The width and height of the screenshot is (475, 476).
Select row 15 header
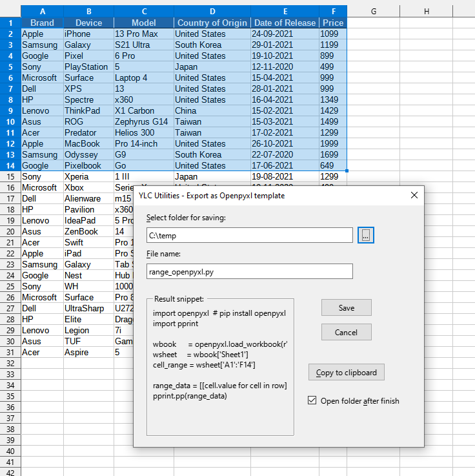[x=10, y=177]
